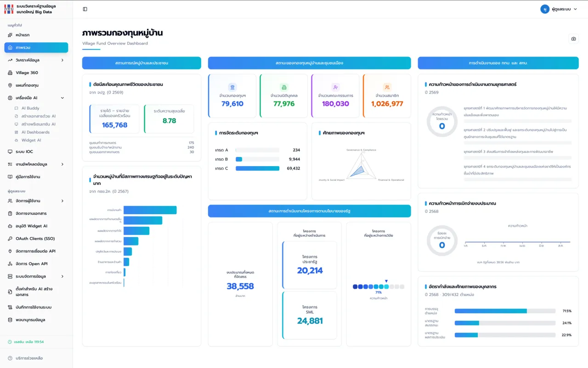This screenshot has width=588, height=368.
Task: Click the การมีงานทำ chart bar
Action: pyautogui.click(x=150, y=210)
